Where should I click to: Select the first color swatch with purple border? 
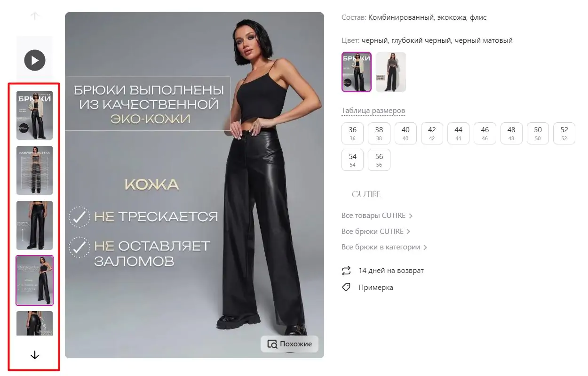(x=357, y=72)
